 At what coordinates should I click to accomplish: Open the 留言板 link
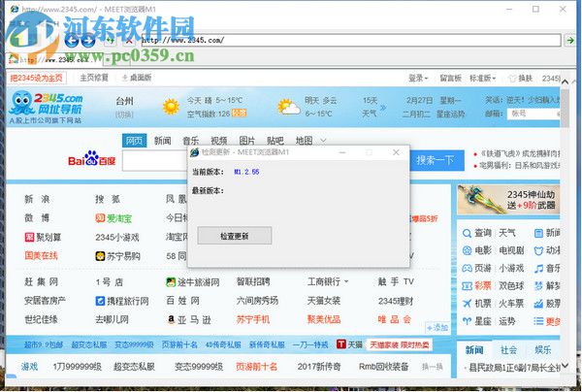click(x=450, y=78)
